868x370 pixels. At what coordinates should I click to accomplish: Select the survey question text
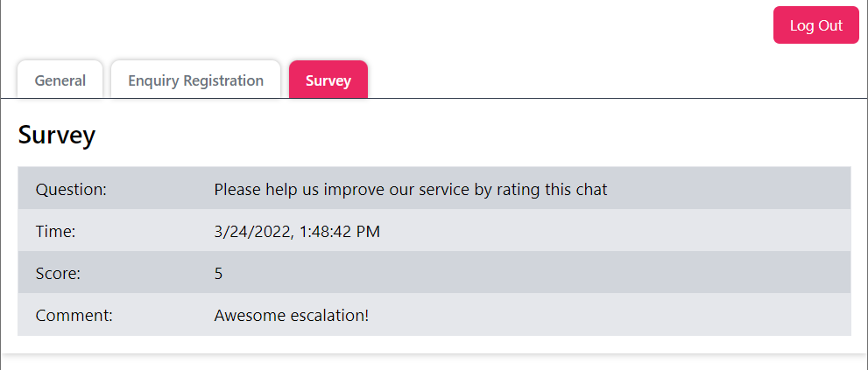pos(410,189)
